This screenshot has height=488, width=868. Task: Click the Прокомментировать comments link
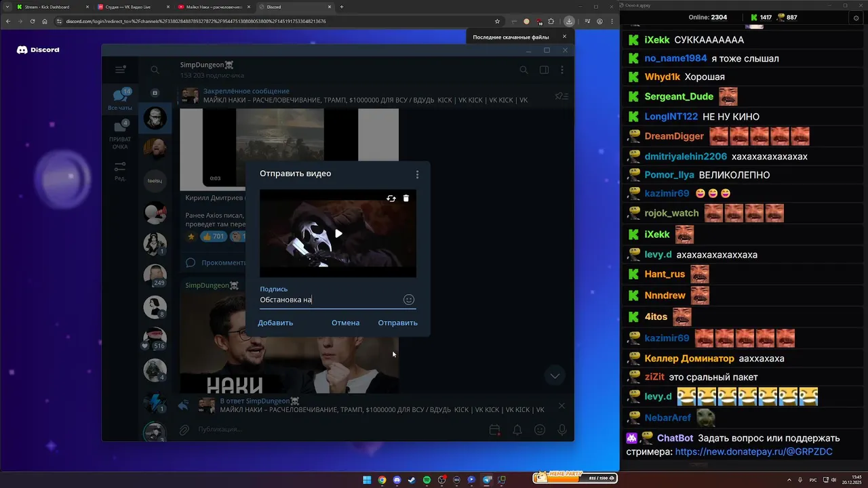(x=215, y=262)
